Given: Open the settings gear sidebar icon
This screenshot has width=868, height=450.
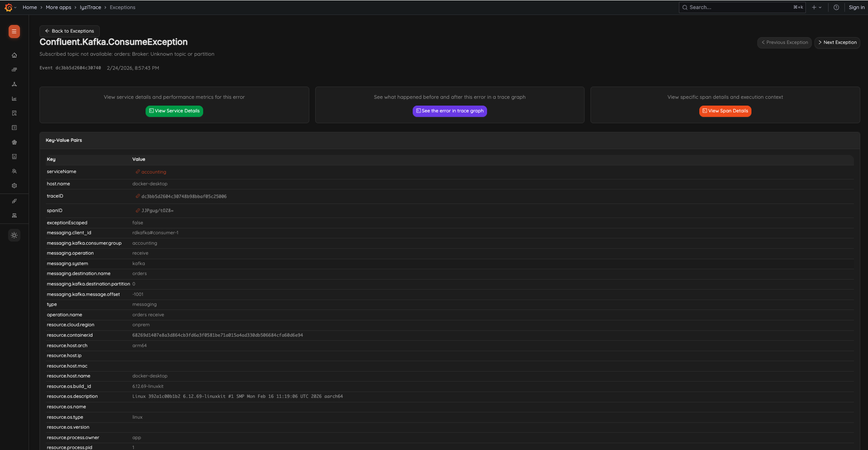Looking at the screenshot, I should (14, 186).
